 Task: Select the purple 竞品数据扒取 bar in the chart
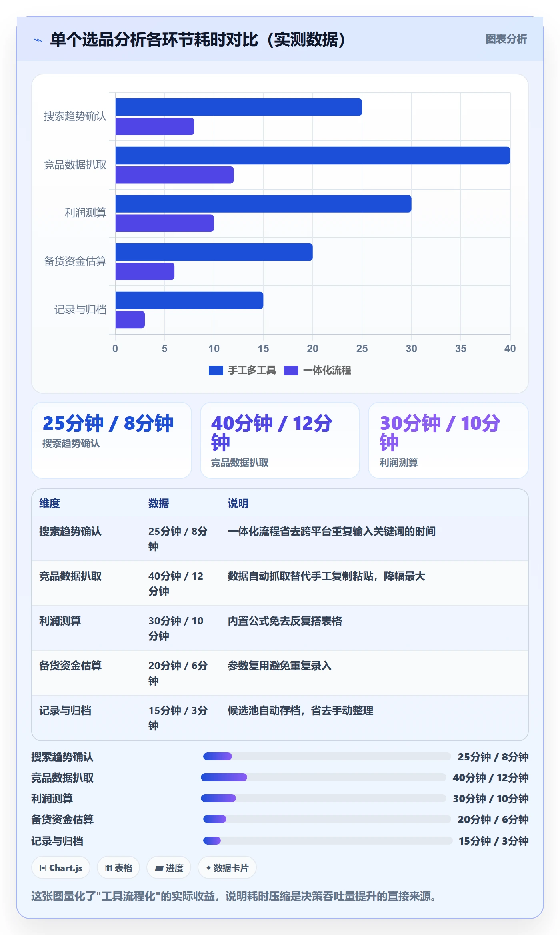click(174, 175)
